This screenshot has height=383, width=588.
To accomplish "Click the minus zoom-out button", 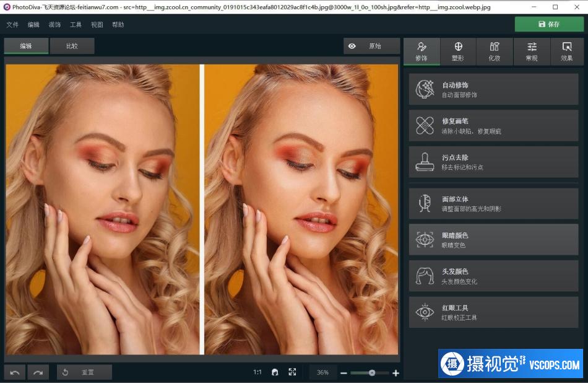I will (x=344, y=373).
